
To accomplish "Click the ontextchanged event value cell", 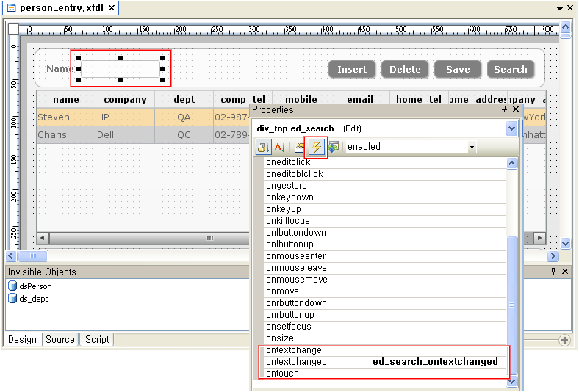I will click(x=437, y=362).
